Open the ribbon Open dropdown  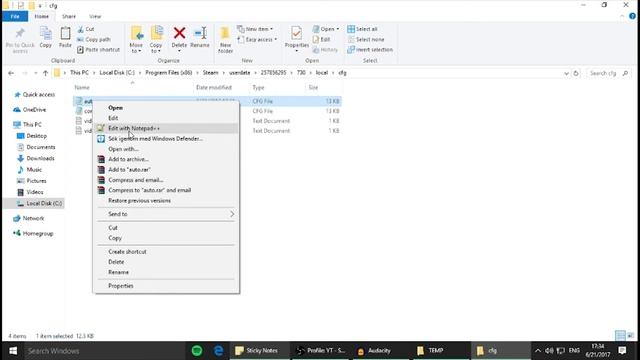tap(326, 29)
